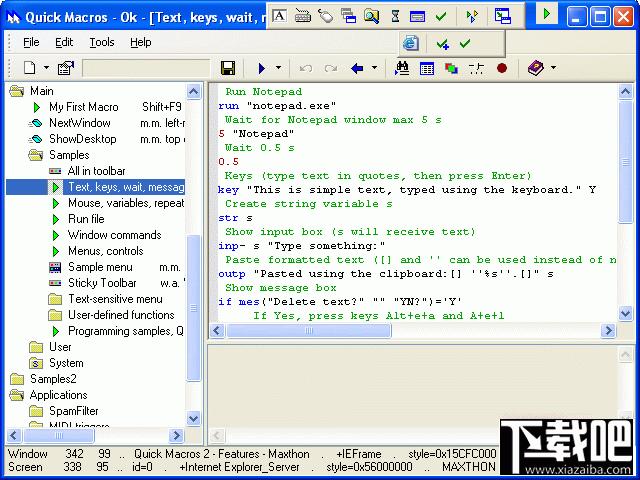Click the plain green checkmark next to the checkmark-plus icon
640x480 pixels.
465,42
